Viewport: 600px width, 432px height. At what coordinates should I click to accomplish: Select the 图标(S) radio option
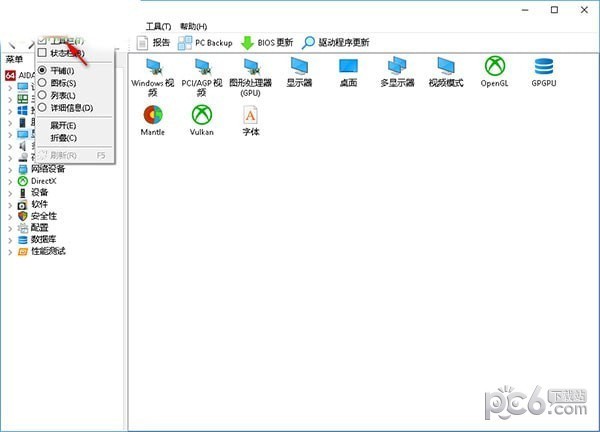[42, 83]
